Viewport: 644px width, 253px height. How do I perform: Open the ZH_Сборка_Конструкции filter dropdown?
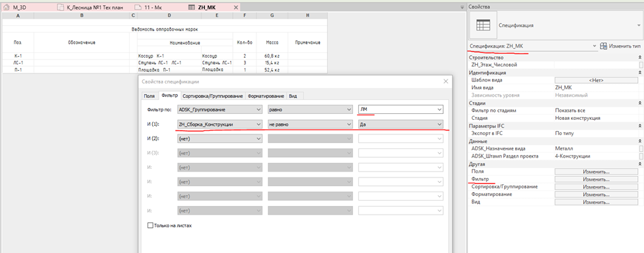[220, 124]
